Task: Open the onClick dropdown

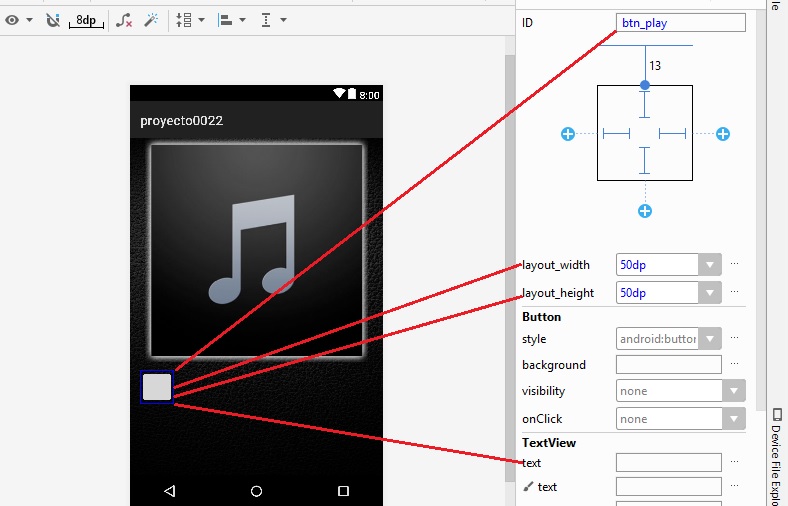Action: tap(734, 419)
